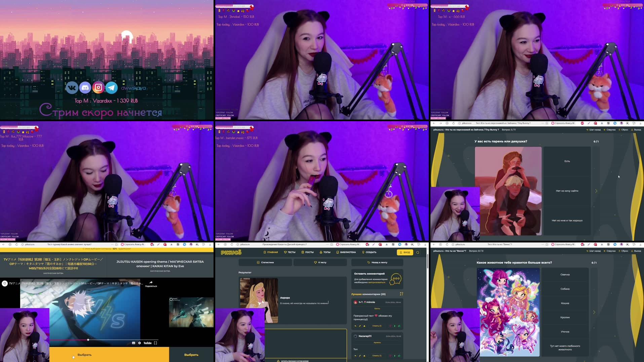Screen dimensions: 644x362
Task: Click the Озвучка voice-over icon on the quiz toolbar
Action: 605,130
